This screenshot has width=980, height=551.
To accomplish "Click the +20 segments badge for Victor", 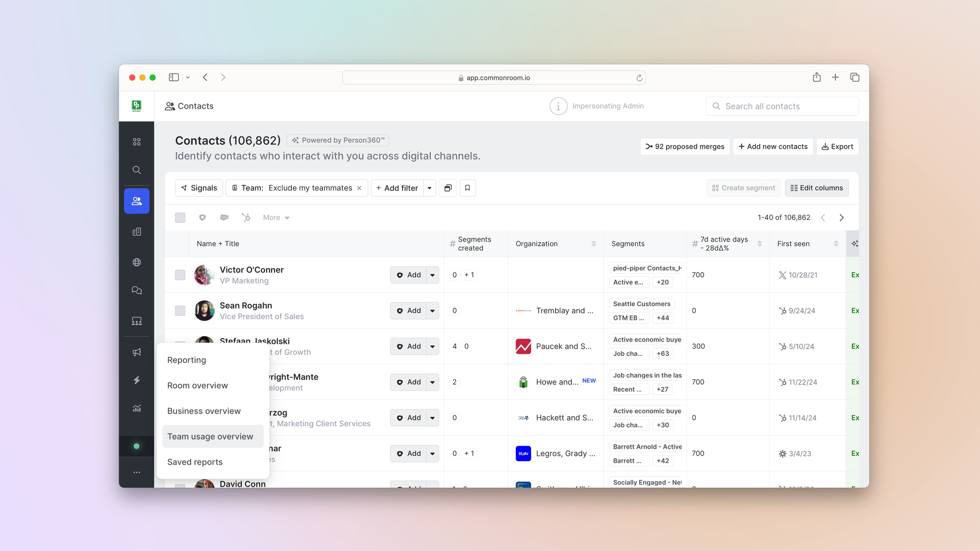I will coord(663,282).
